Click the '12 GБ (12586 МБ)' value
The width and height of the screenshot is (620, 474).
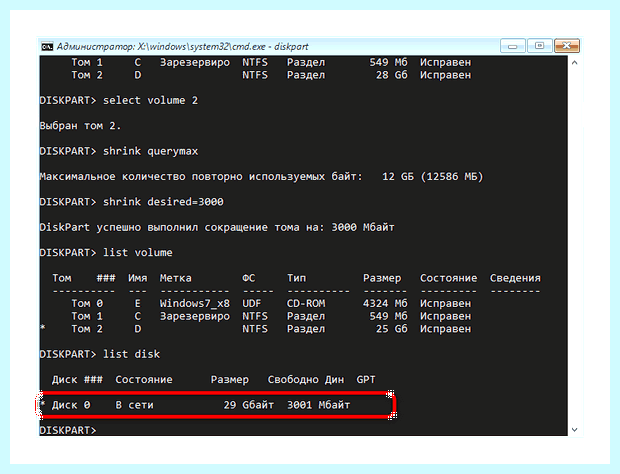click(x=433, y=177)
